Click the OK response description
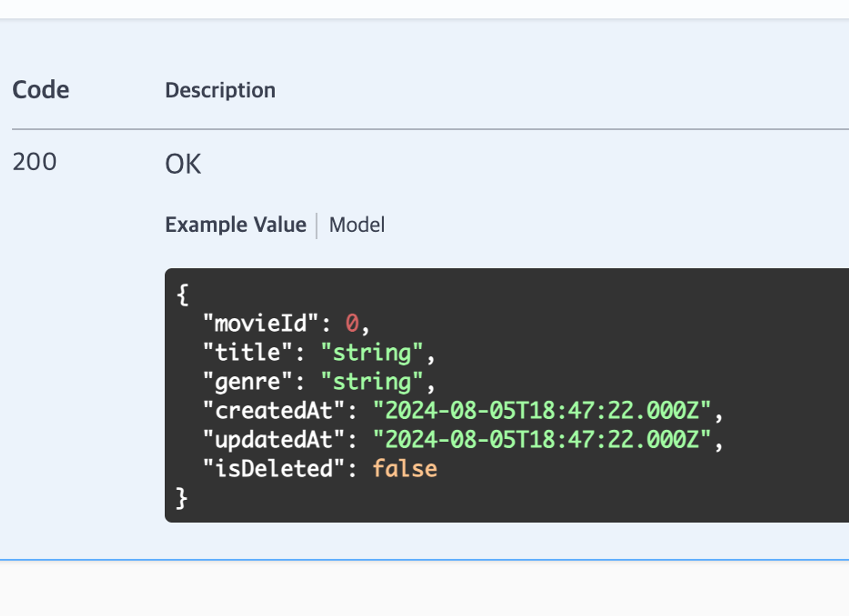Image resolution: width=849 pixels, height=616 pixels. pyautogui.click(x=183, y=164)
